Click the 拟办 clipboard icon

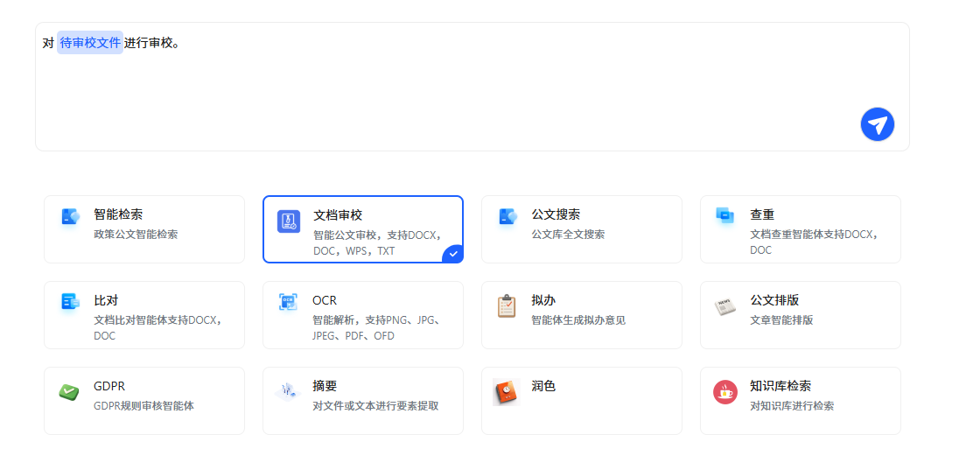coord(507,306)
